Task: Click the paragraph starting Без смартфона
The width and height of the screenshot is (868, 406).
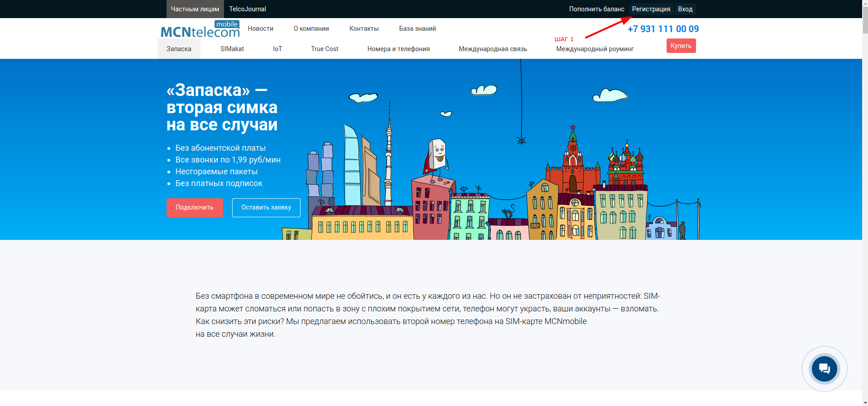Action: point(428,315)
